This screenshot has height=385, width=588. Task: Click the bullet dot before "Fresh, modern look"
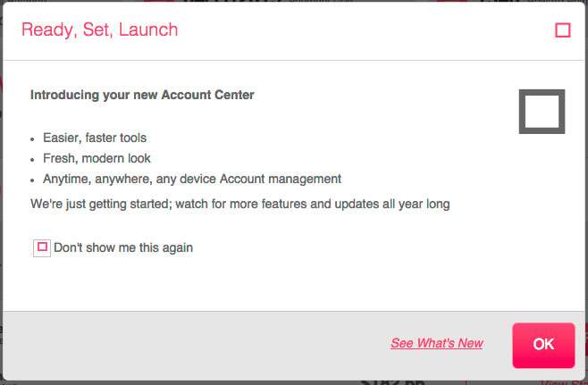click(33, 159)
